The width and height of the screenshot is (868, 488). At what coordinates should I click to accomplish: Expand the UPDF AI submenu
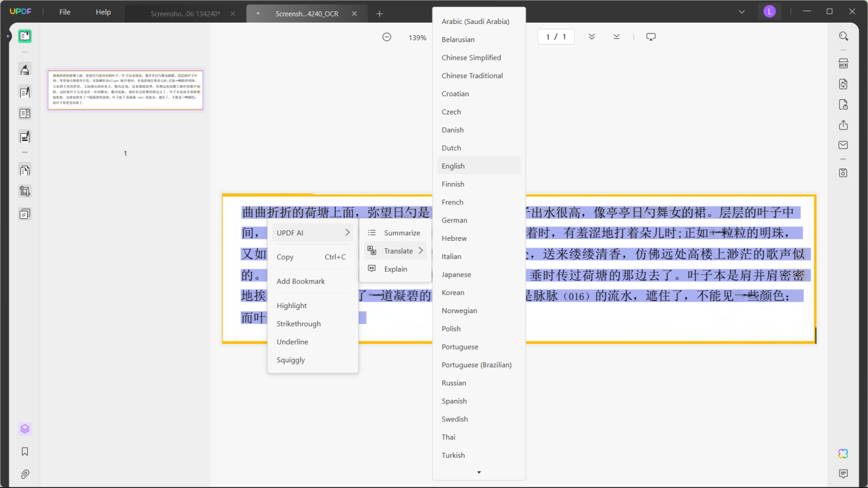(313, 233)
